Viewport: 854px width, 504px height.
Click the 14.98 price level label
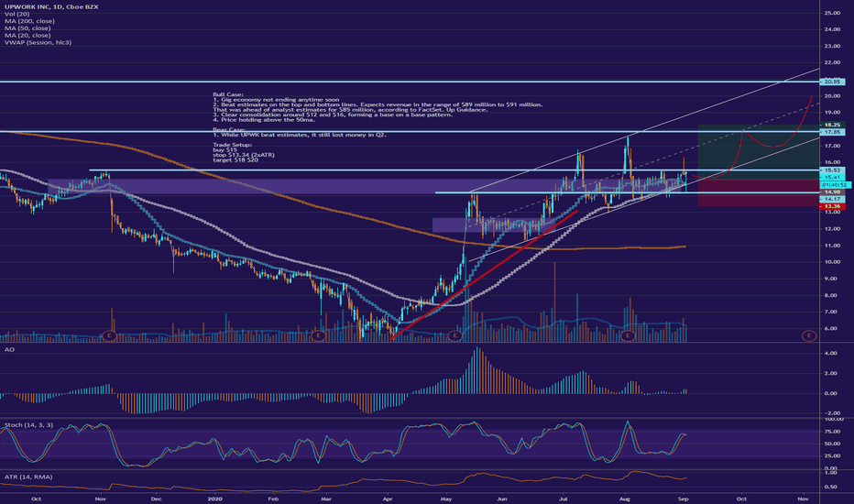point(832,192)
